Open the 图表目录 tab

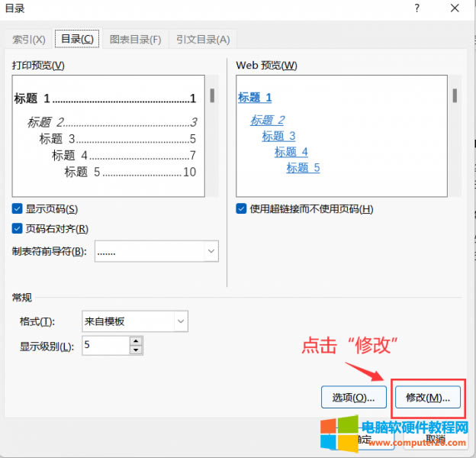[135, 40]
